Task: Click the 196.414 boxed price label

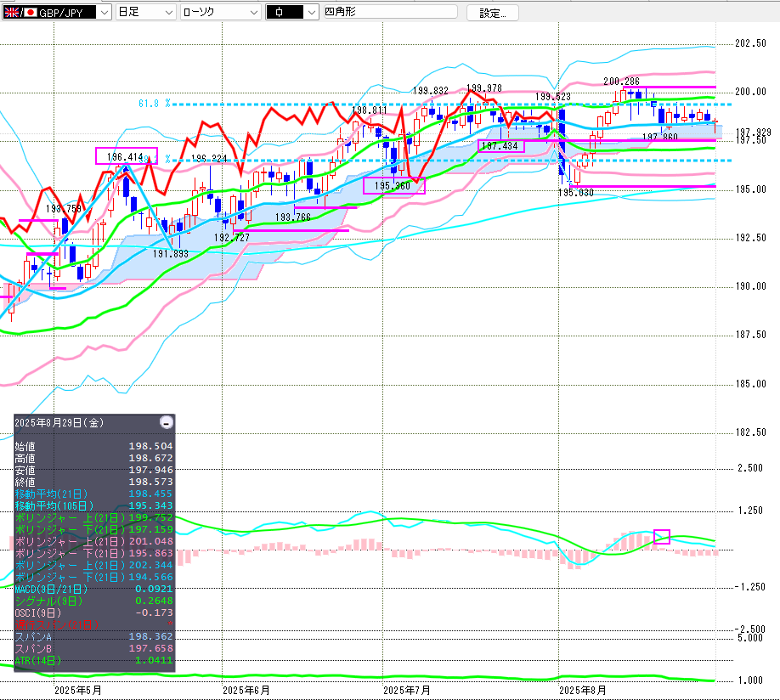Action: coord(127,156)
